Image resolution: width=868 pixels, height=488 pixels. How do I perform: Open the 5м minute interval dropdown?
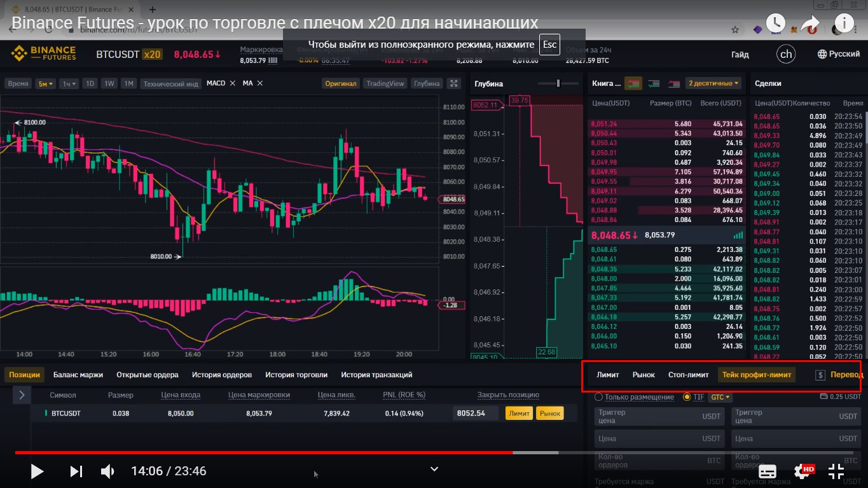[x=46, y=83]
